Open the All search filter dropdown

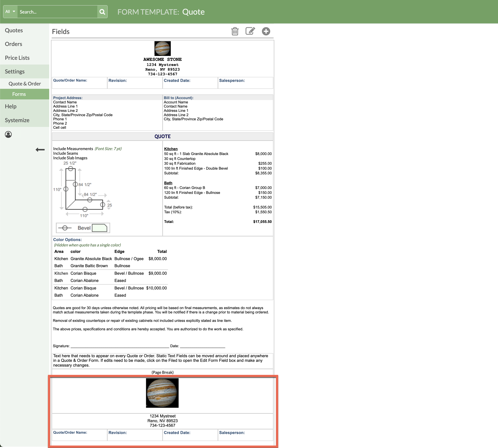tap(10, 11)
